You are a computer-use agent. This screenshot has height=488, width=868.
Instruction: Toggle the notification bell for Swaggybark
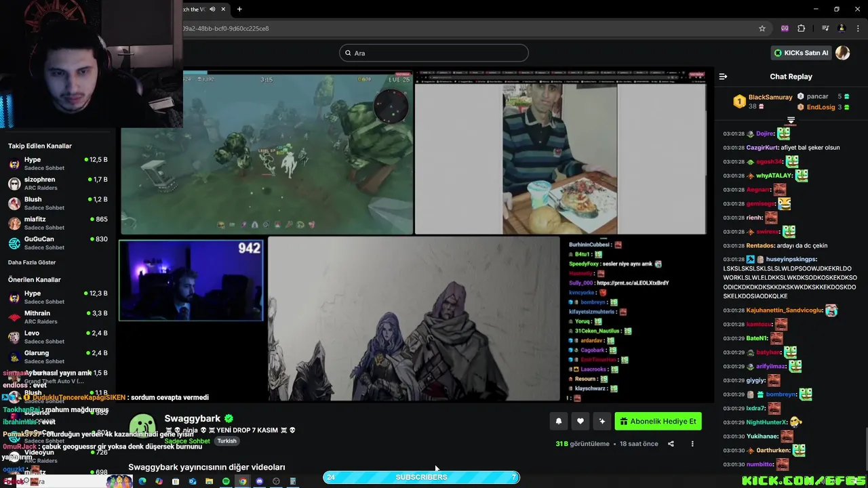click(x=559, y=422)
